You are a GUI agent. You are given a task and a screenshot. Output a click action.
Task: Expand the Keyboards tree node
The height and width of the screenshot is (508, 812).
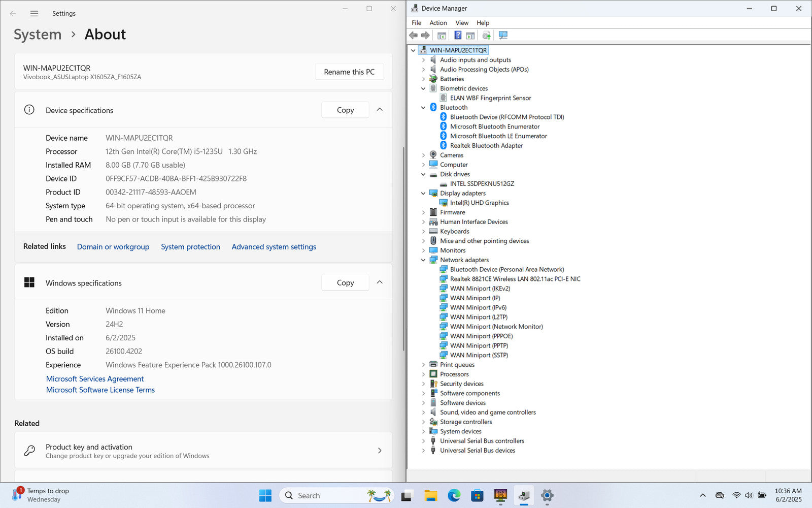click(423, 232)
